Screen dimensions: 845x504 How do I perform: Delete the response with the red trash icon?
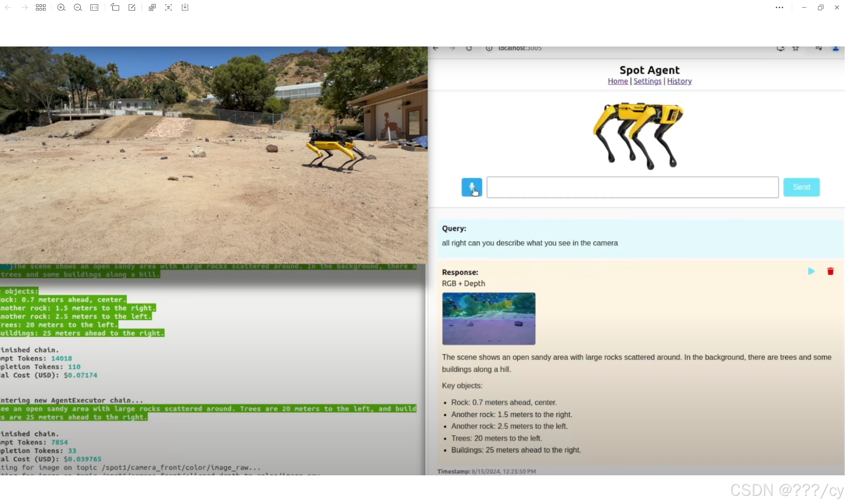point(830,271)
